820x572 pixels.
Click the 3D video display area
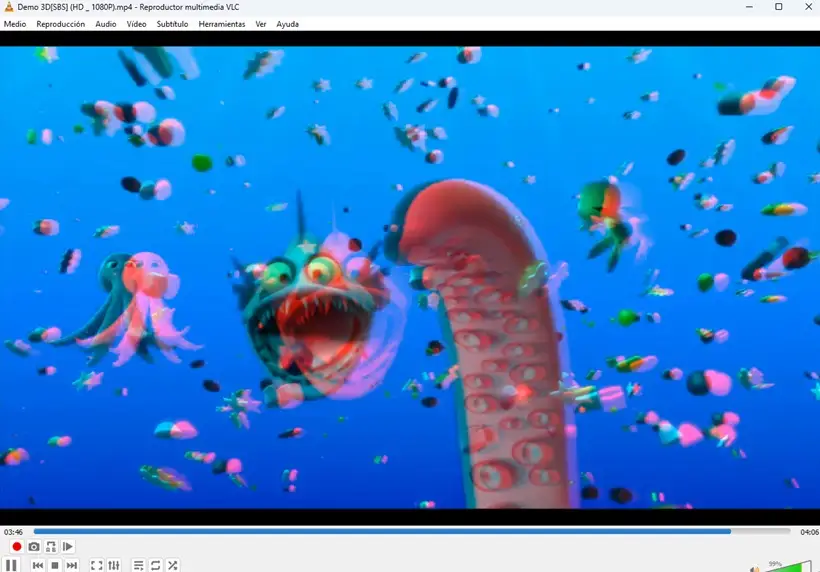tap(410, 277)
